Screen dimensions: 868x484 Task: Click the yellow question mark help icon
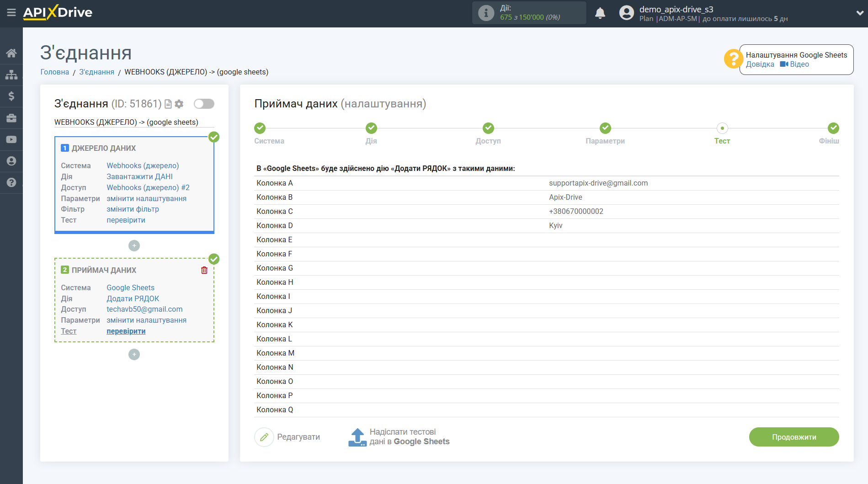click(733, 59)
